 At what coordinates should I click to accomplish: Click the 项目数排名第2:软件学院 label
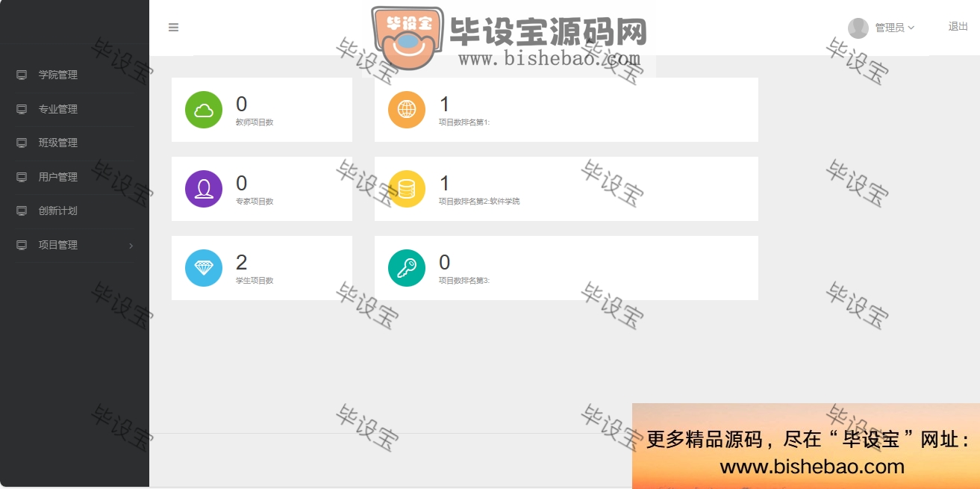click(479, 202)
